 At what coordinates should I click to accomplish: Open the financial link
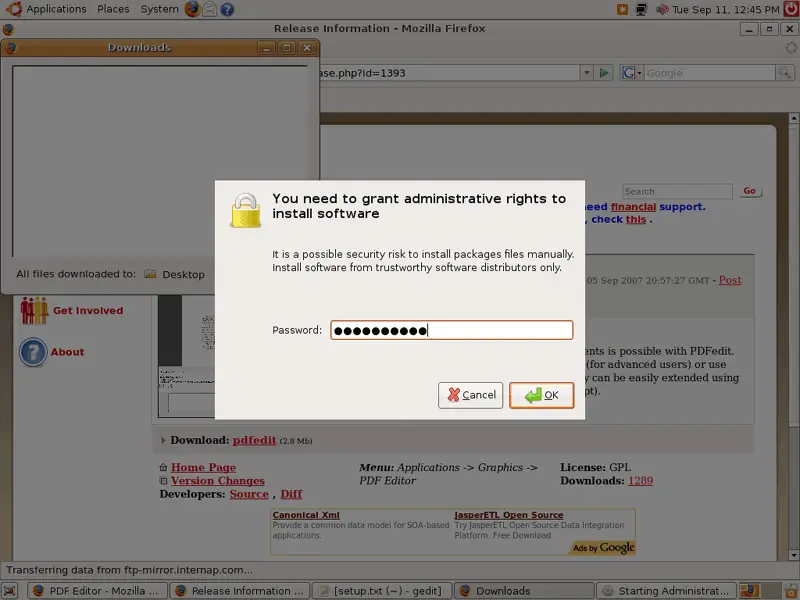(633, 207)
